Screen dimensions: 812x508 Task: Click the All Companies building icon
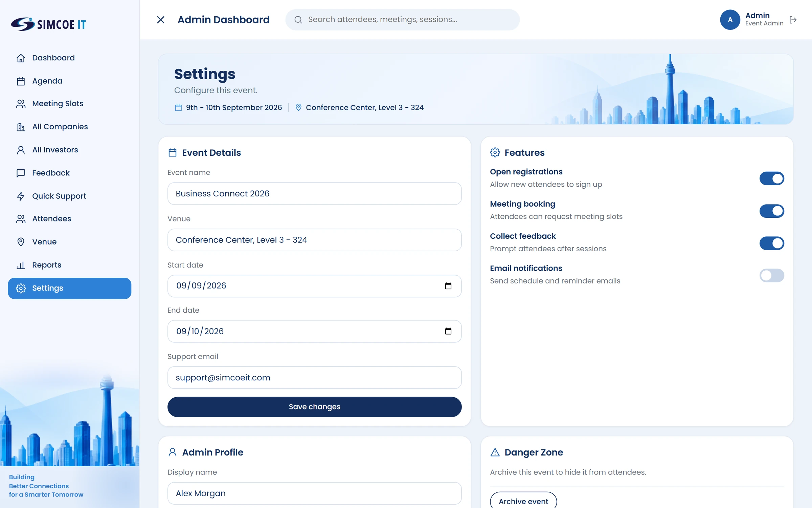pos(21,127)
